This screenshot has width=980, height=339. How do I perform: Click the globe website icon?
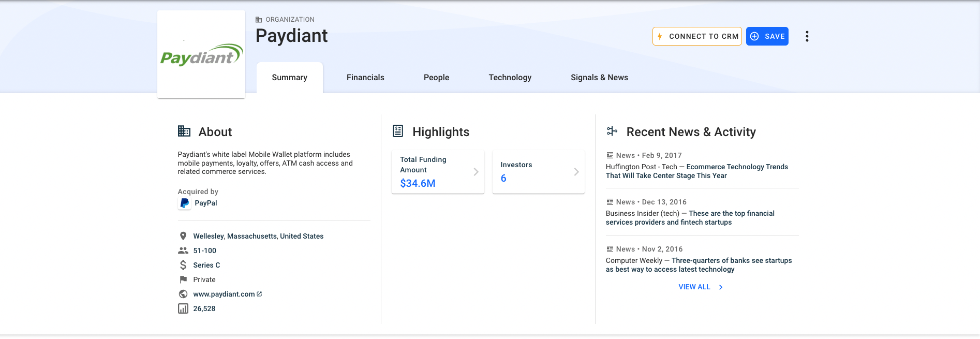click(x=183, y=294)
